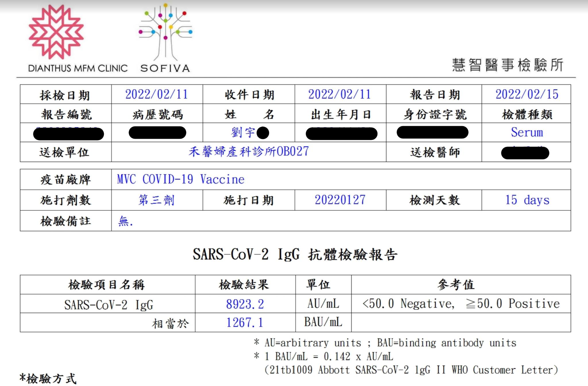Click the 出生年月日 column header

pos(341,114)
